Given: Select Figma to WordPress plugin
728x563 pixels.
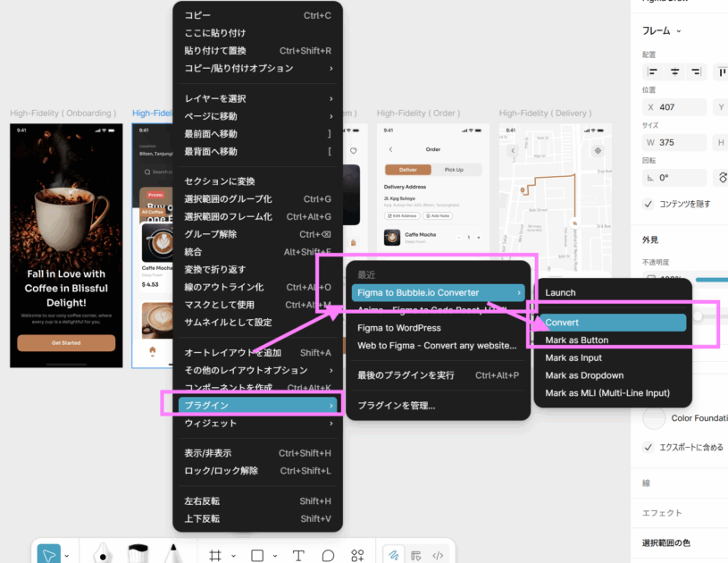Looking at the screenshot, I should click(x=439, y=328).
